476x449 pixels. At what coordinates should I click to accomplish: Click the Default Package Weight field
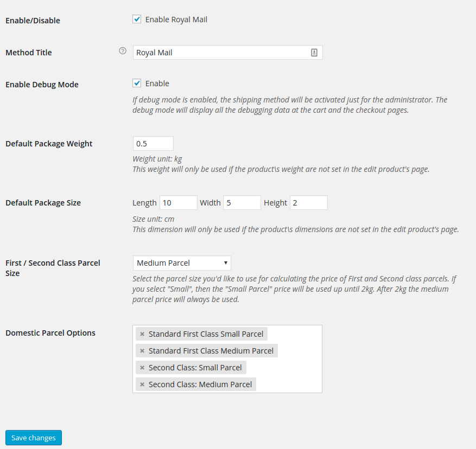[x=153, y=144]
